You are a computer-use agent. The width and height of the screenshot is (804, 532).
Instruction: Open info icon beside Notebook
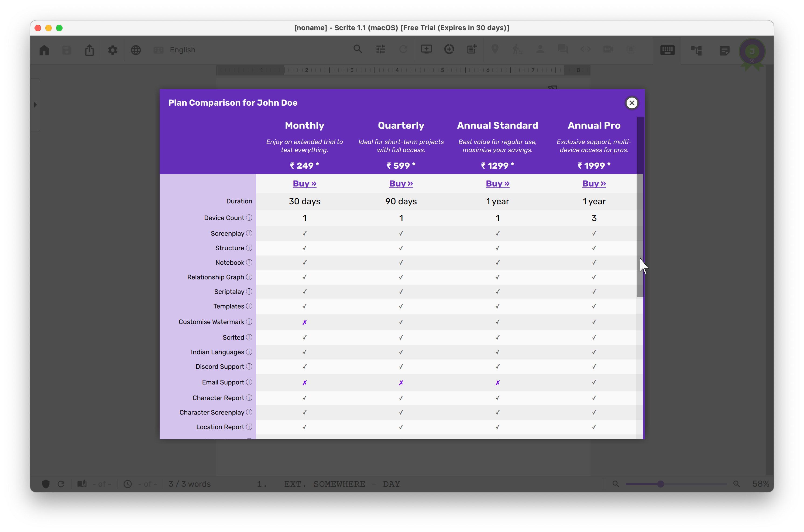[x=249, y=262]
